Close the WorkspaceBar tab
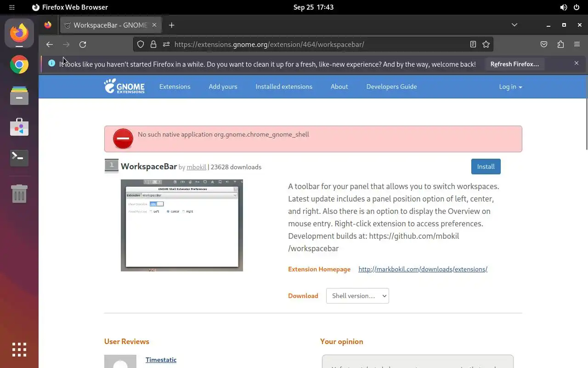This screenshot has width=588, height=368. tap(155, 25)
